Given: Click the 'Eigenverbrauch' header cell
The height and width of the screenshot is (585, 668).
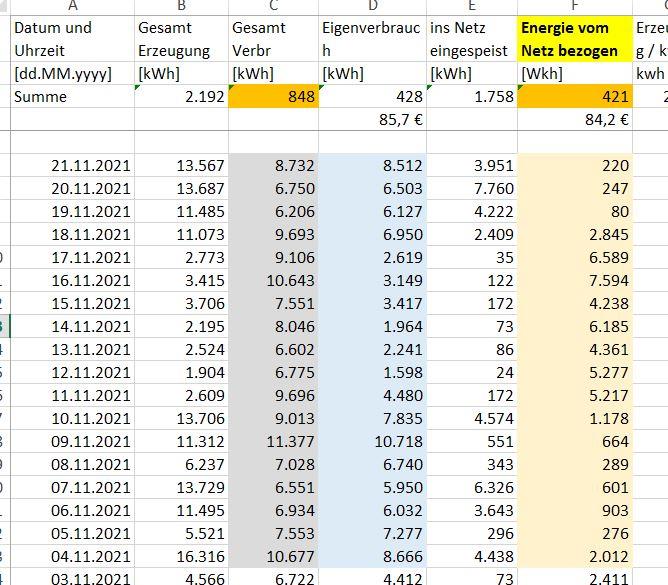Looking at the screenshot, I should pyautogui.click(x=372, y=39).
